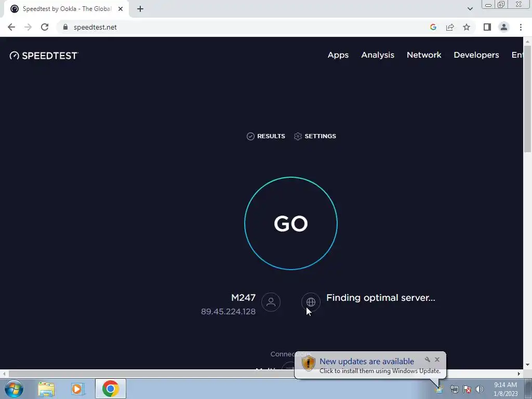Select the M247 provider name
532x399 pixels.
click(x=243, y=298)
